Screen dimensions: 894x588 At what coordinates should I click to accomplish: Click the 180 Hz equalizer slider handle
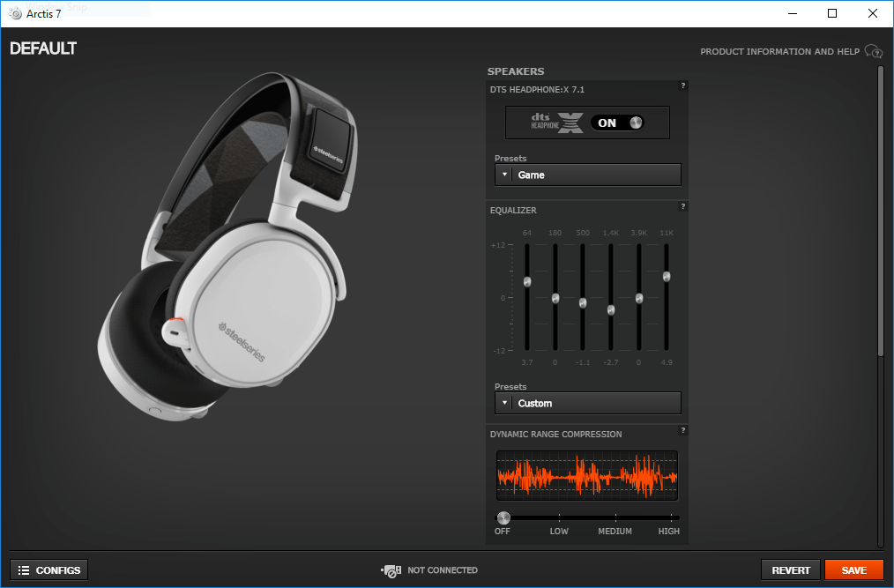pyautogui.click(x=555, y=298)
